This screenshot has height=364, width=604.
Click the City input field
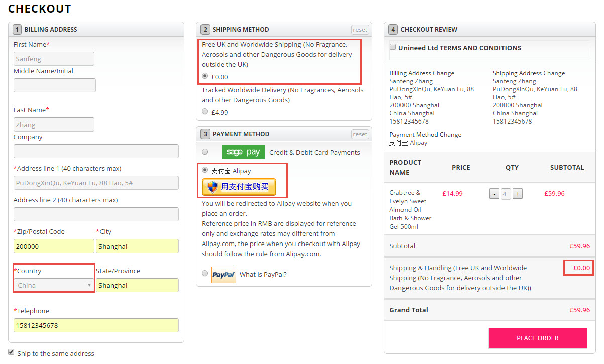pyautogui.click(x=137, y=246)
